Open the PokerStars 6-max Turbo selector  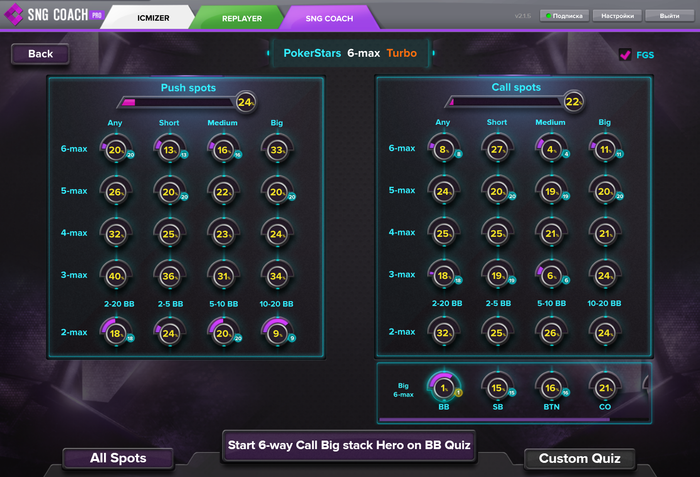(350, 53)
